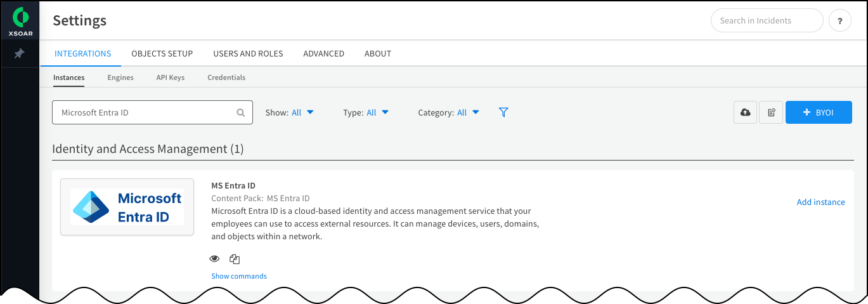Screen dimensions: 868x304
Task: Switch to the Integrations tab
Action: pyautogui.click(x=83, y=53)
